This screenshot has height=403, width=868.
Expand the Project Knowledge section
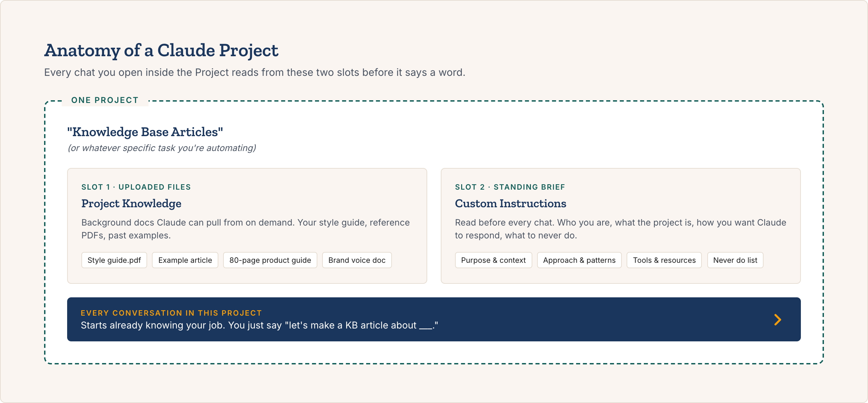131,204
